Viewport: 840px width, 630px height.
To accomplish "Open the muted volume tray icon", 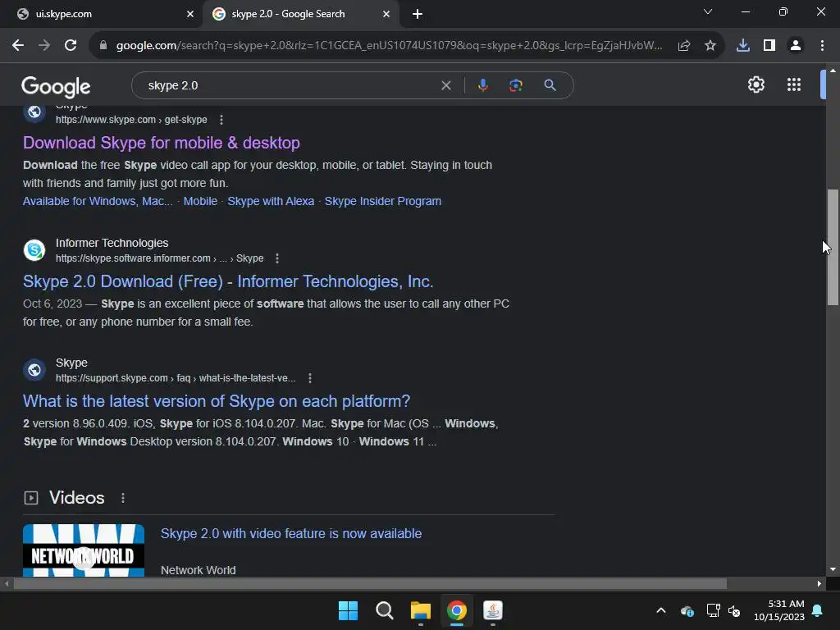I will click(734, 610).
